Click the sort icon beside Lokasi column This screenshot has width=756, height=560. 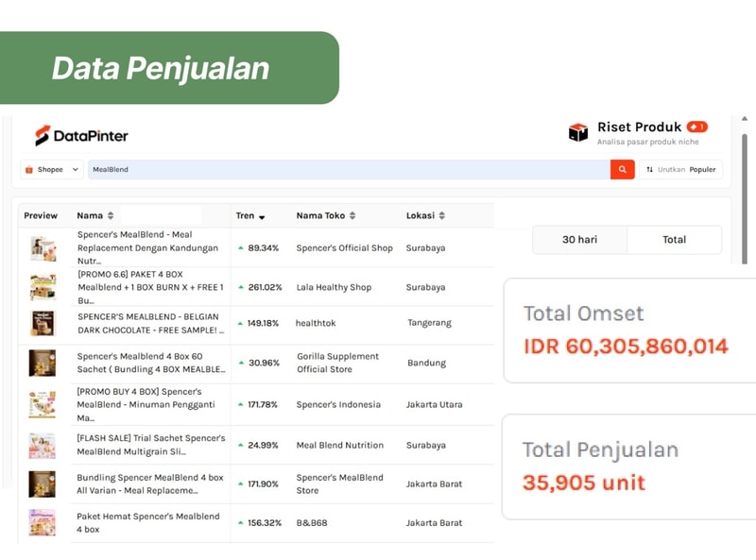[x=441, y=216]
